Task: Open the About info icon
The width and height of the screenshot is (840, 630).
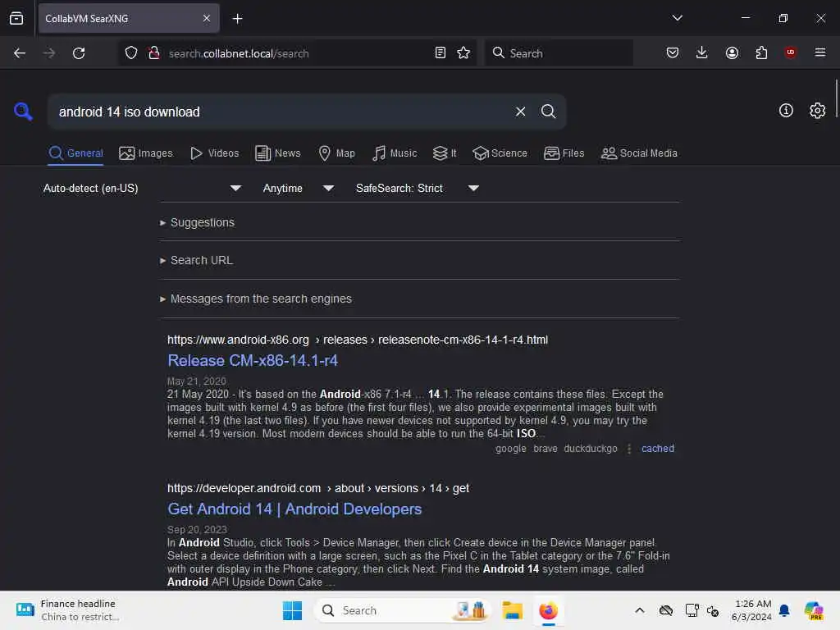Action: pos(785,111)
